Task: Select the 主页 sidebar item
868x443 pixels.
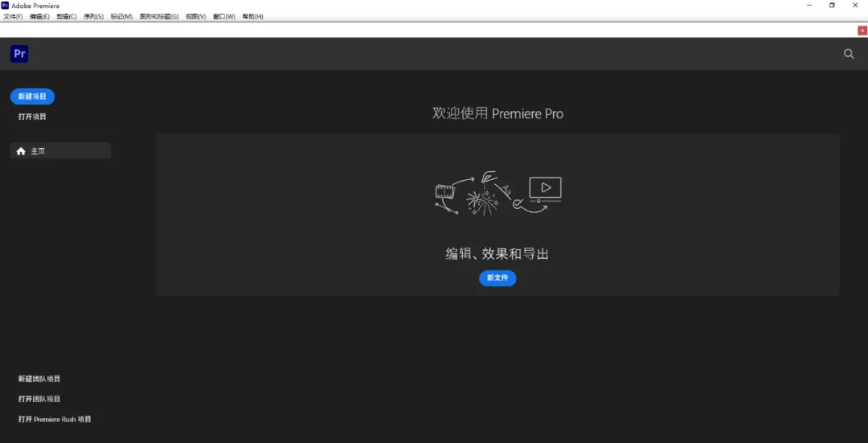Action: 60,151
